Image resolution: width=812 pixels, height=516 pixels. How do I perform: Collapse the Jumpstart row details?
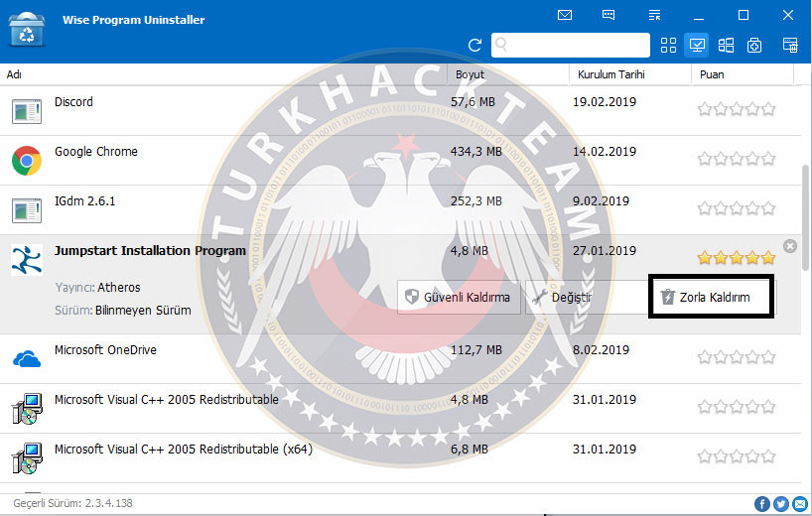(790, 246)
